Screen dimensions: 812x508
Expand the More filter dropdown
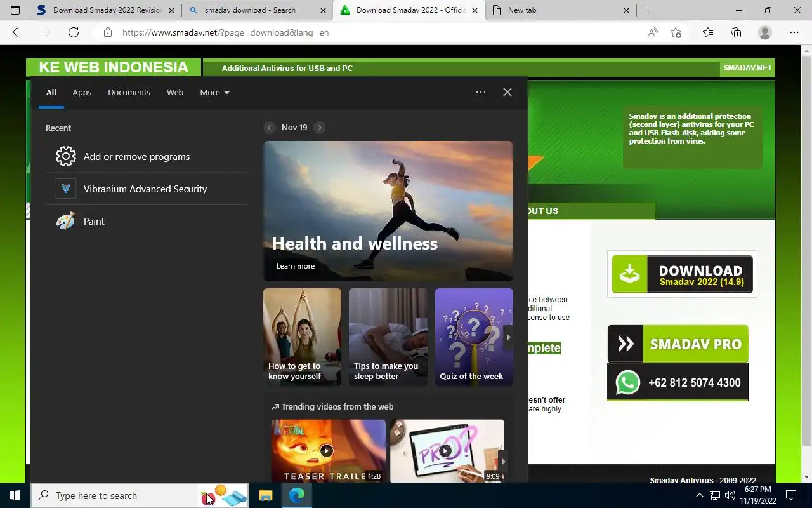click(215, 92)
